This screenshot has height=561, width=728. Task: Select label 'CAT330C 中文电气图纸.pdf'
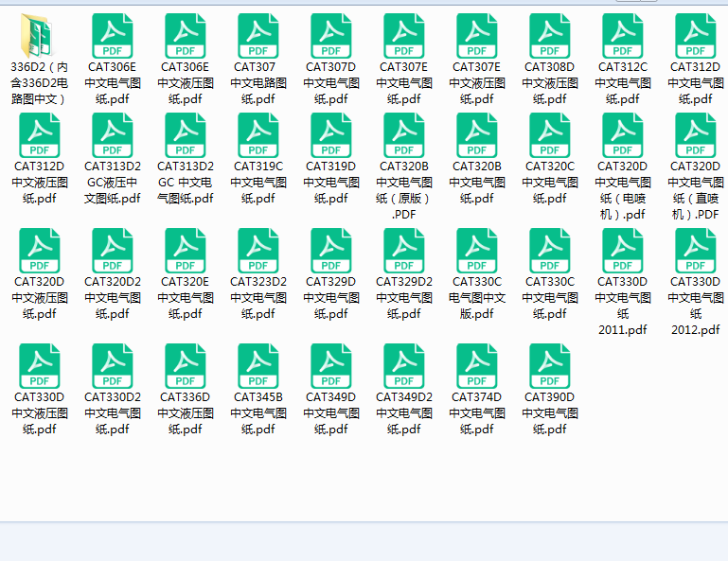coord(550,298)
